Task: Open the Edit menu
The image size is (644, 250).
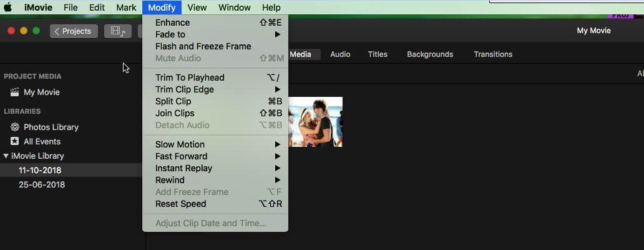Action: (97, 7)
